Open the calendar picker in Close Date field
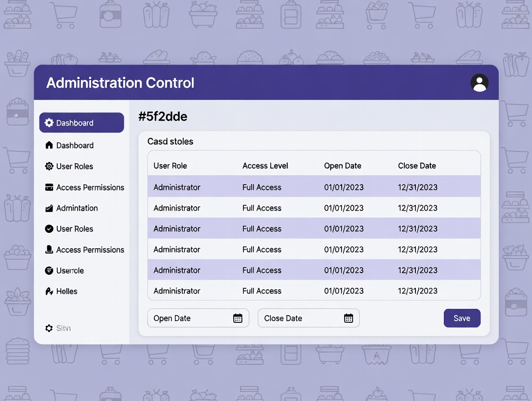 click(348, 318)
